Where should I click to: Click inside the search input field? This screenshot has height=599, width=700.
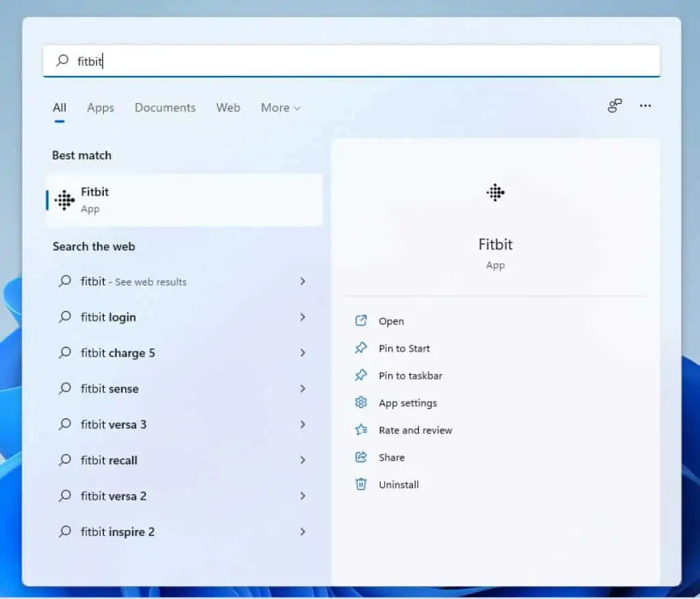(x=205, y=61)
